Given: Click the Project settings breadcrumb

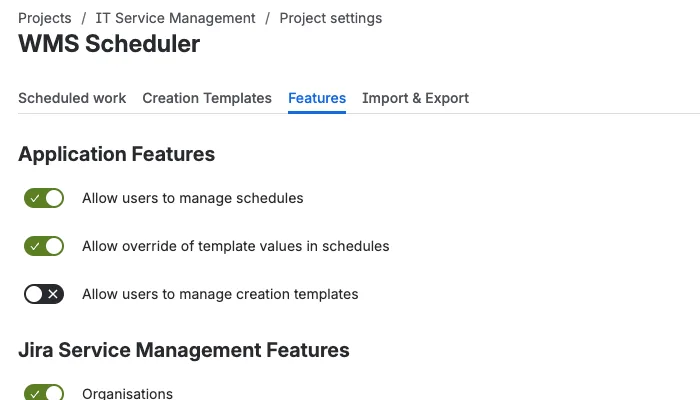Looking at the screenshot, I should [331, 18].
